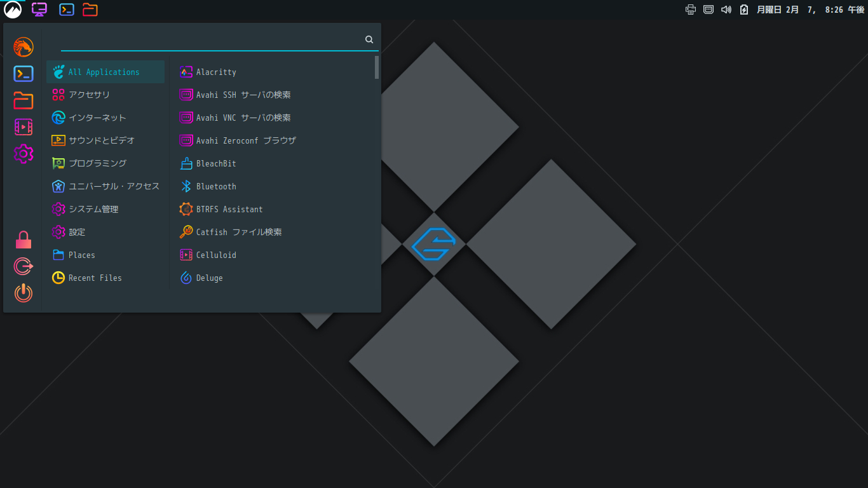Open the battery power tray icon
Image resolution: width=868 pixels, height=488 pixels.
click(744, 10)
